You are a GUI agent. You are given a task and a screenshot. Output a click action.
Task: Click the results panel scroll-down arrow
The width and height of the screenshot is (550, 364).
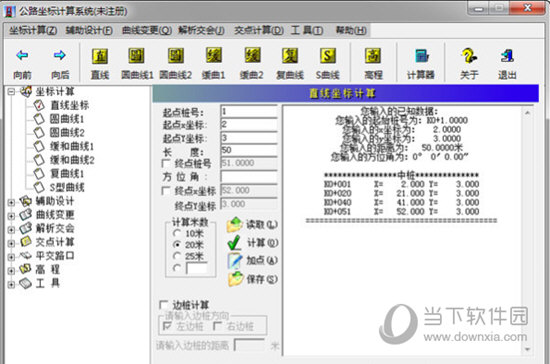click(528, 349)
